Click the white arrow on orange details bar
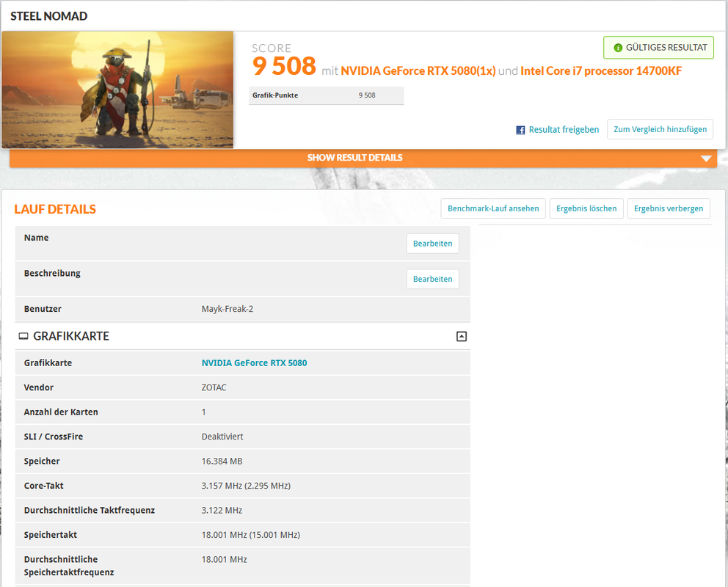728x587 pixels. (x=706, y=158)
